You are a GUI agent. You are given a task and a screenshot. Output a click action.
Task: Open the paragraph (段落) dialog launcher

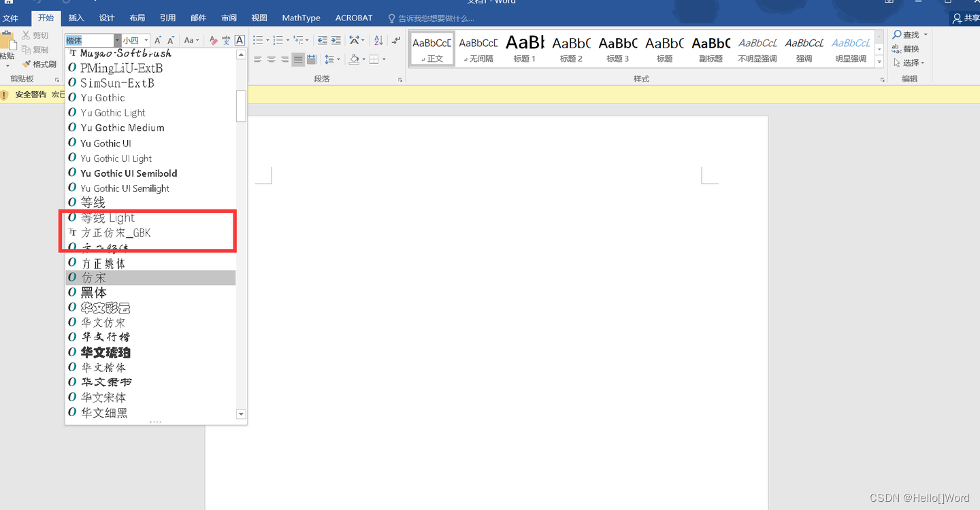coord(400,80)
